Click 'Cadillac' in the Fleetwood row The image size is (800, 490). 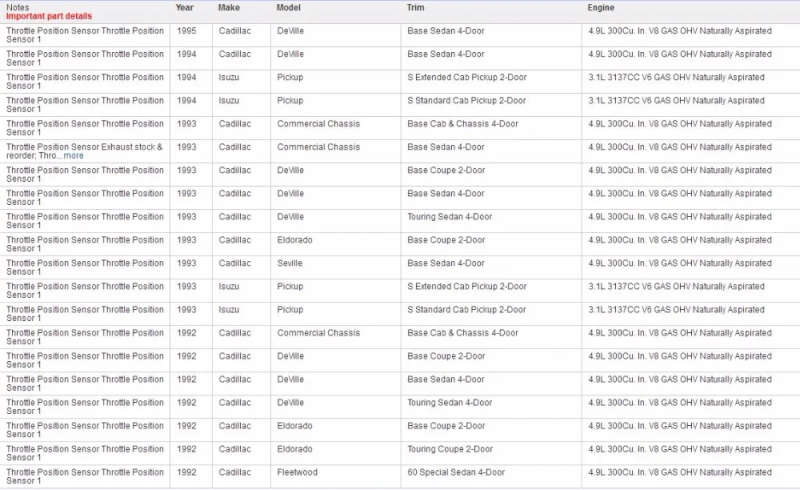click(x=235, y=472)
